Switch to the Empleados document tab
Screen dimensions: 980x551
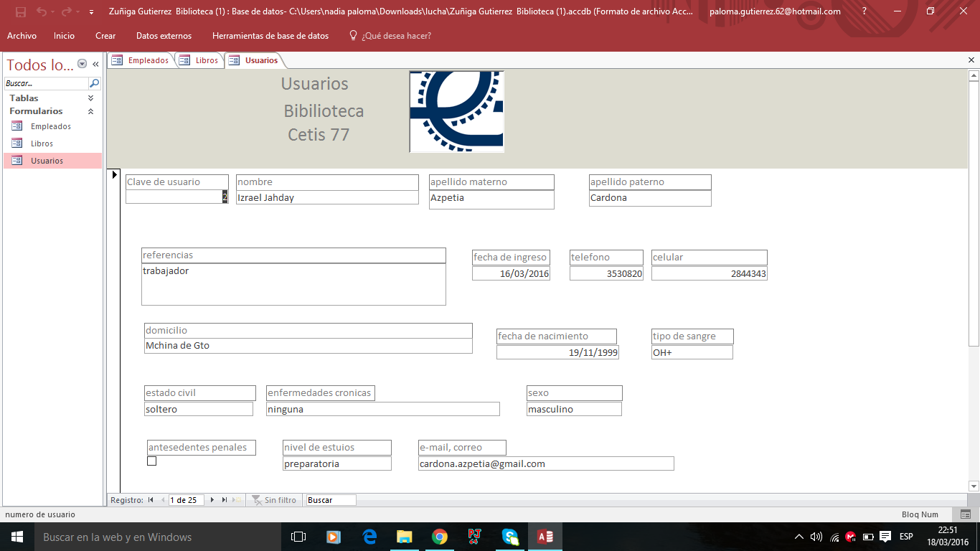[x=141, y=60]
